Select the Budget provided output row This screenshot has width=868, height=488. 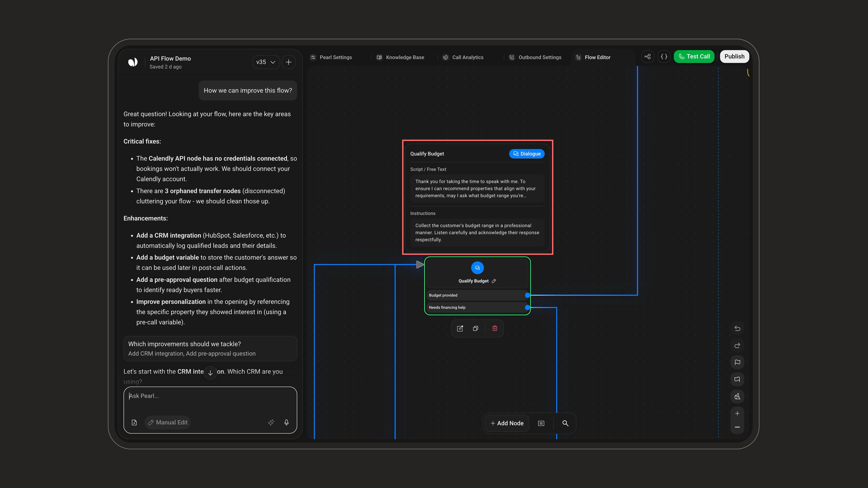click(x=477, y=295)
